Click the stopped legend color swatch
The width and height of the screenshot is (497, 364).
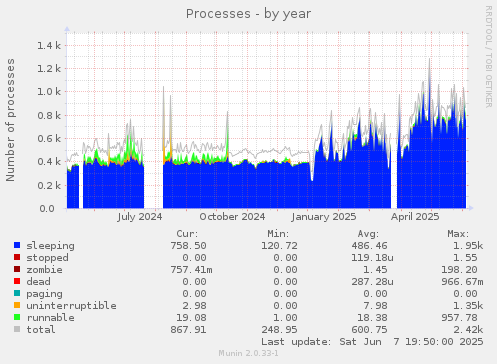tap(17, 257)
